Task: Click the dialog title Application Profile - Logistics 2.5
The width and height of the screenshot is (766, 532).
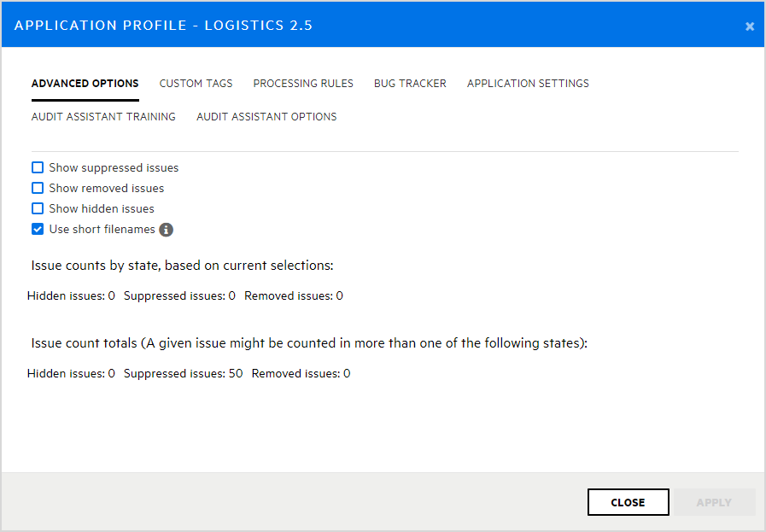Action: pos(163,26)
